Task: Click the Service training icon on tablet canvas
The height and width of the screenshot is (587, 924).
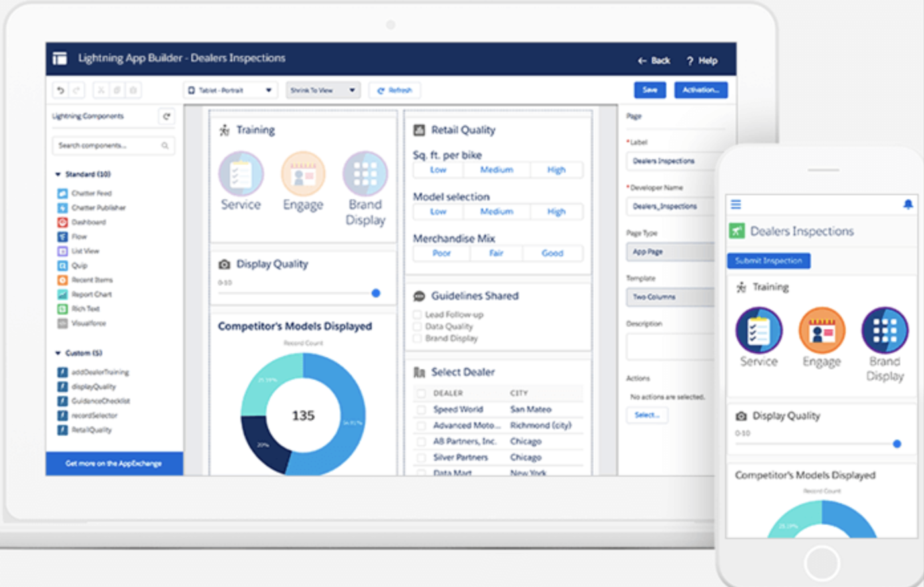Action: (241, 174)
